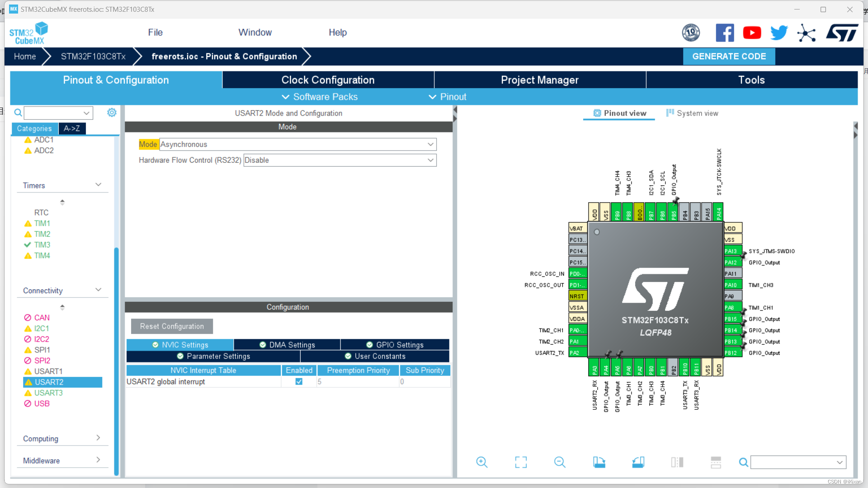
Task: Open the STM32CubeMX YouTube channel icon
Action: (x=752, y=33)
